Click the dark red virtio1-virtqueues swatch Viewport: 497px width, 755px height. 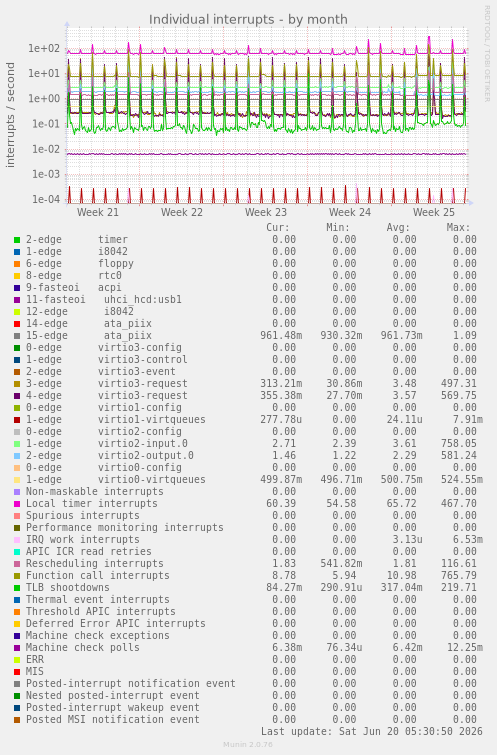(17, 420)
